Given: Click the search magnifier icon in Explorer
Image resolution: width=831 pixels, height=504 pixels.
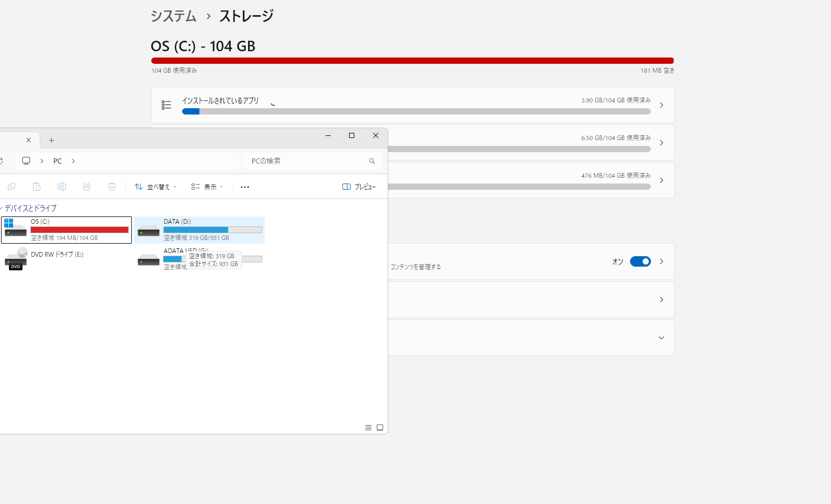Looking at the screenshot, I should click(x=372, y=161).
